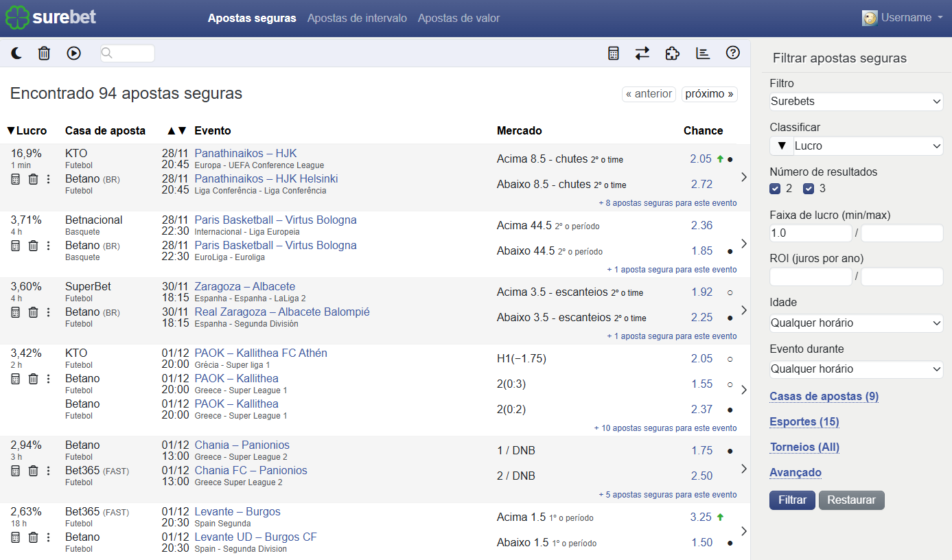
Task: Go to próximo page
Action: pos(710,94)
